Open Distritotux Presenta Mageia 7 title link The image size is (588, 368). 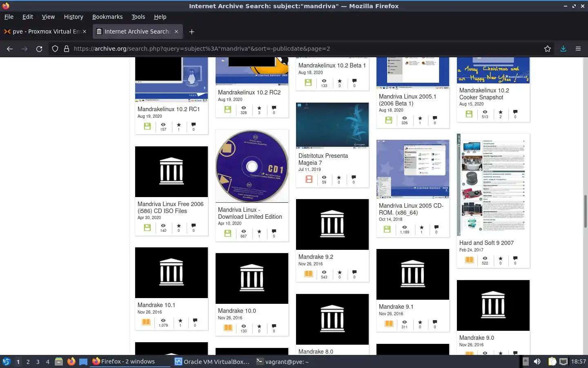tap(323, 159)
